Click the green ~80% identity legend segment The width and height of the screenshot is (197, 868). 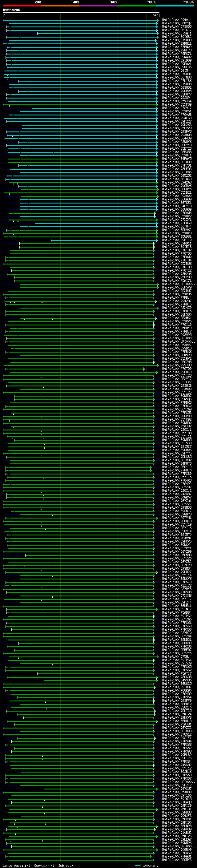pyautogui.click(x=136, y=6)
